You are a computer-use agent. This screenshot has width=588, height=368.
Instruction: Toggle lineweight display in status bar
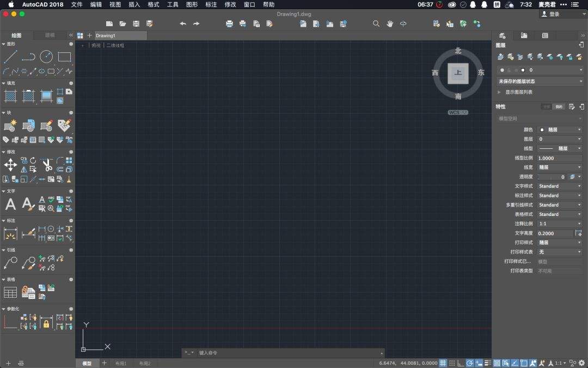488,363
